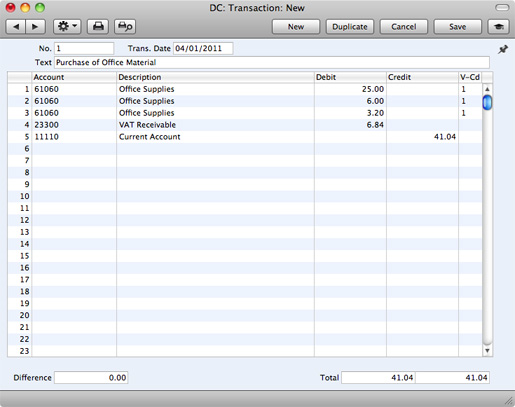This screenshot has width=515, height=407.
Task: Select the VAT Receivable row description
Action: (147, 125)
